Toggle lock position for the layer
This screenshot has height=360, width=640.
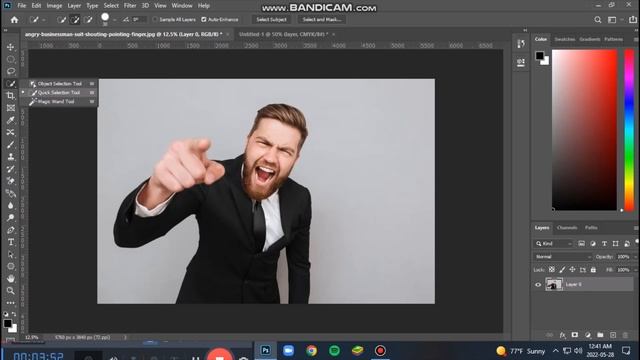[572, 270]
